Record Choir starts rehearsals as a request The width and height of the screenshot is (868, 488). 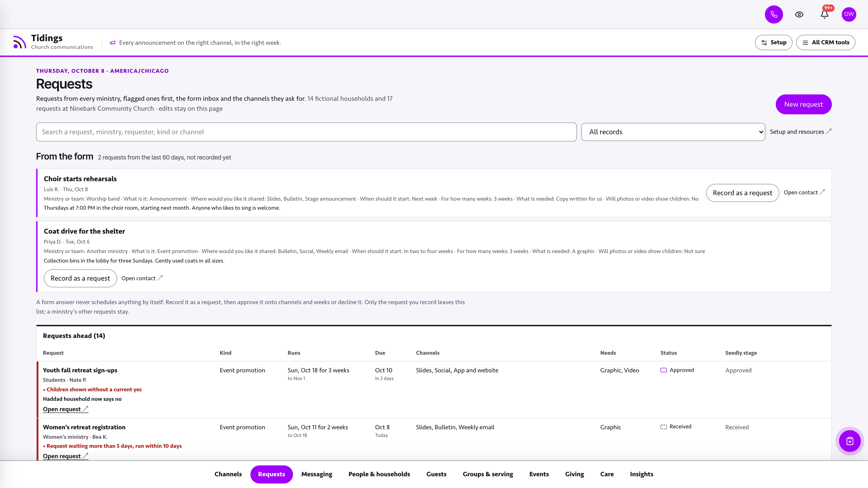click(742, 193)
